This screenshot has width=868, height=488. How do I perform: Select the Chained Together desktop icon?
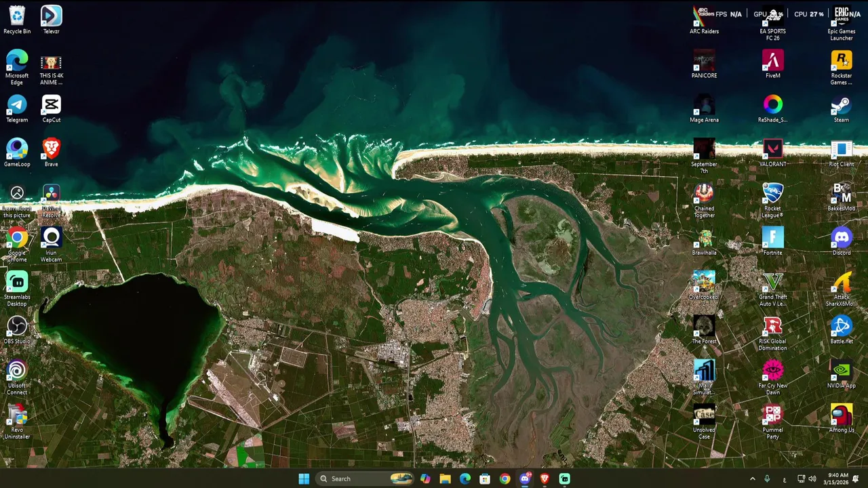(704, 201)
